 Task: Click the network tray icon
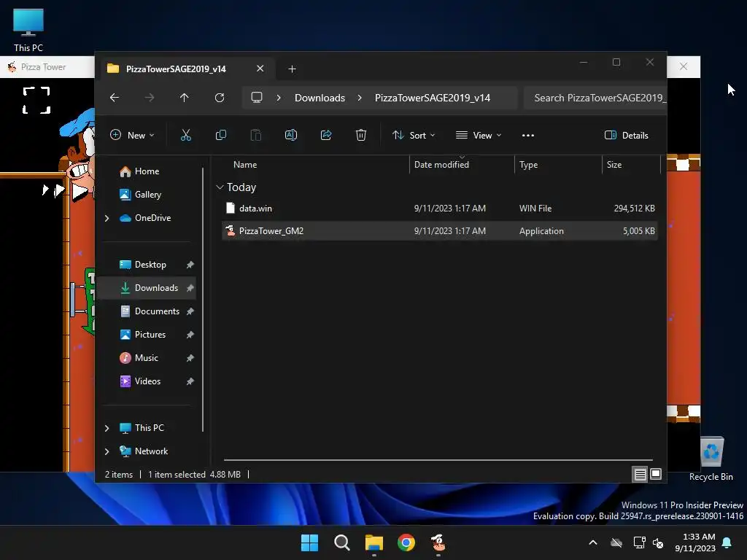pyautogui.click(x=639, y=542)
